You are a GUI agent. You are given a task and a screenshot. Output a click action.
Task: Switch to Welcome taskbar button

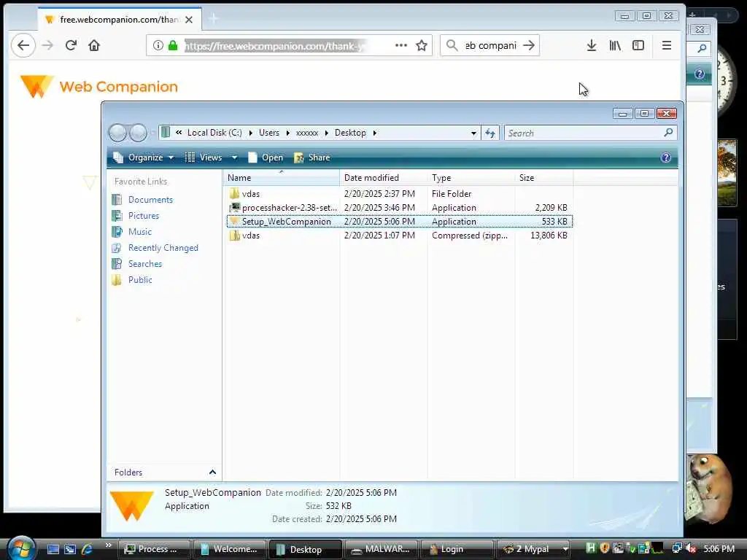tap(230, 549)
